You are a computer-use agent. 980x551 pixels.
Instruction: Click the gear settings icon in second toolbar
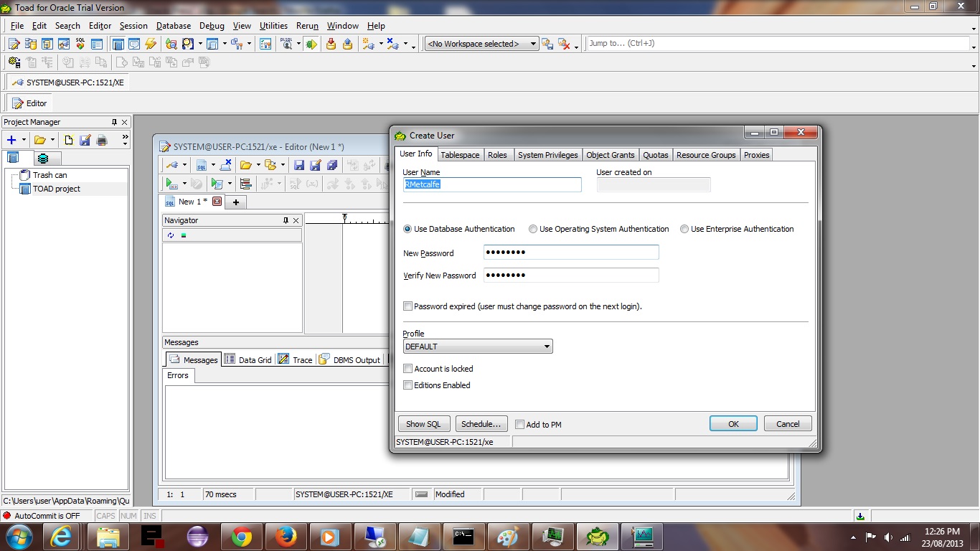[x=14, y=62]
